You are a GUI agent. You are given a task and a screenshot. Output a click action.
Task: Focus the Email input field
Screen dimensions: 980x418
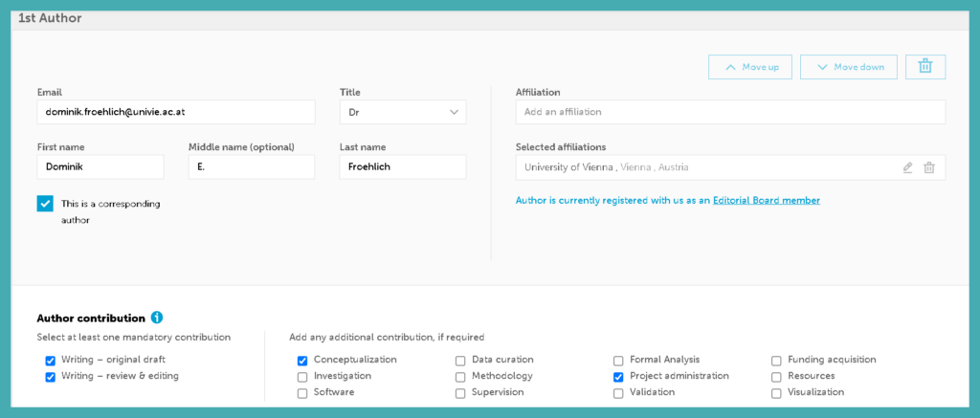click(176, 112)
